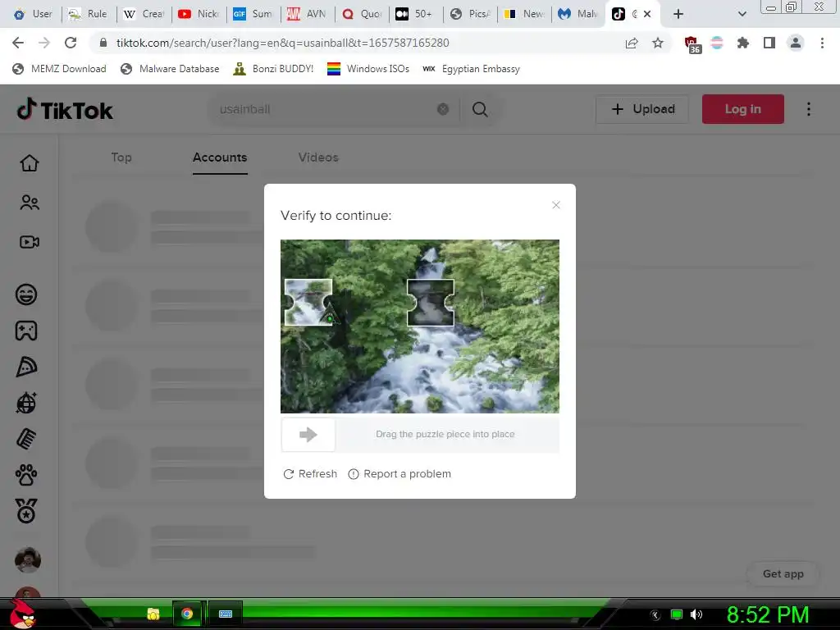Expand the tab search chevron
This screenshot has width=840, height=630.
742,14
